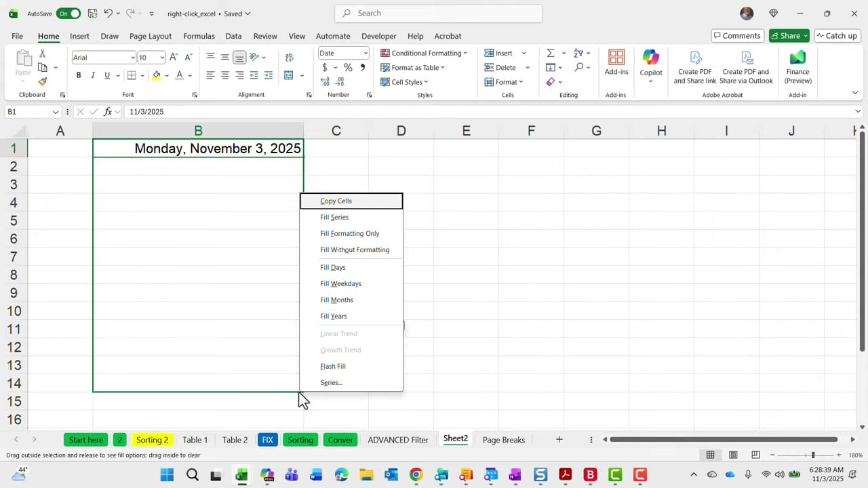
Task: Enable italic formatting
Action: click(93, 75)
